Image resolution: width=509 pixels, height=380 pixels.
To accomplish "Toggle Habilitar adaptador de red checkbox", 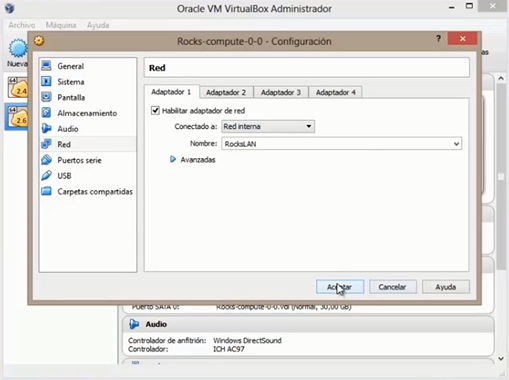I will point(155,110).
